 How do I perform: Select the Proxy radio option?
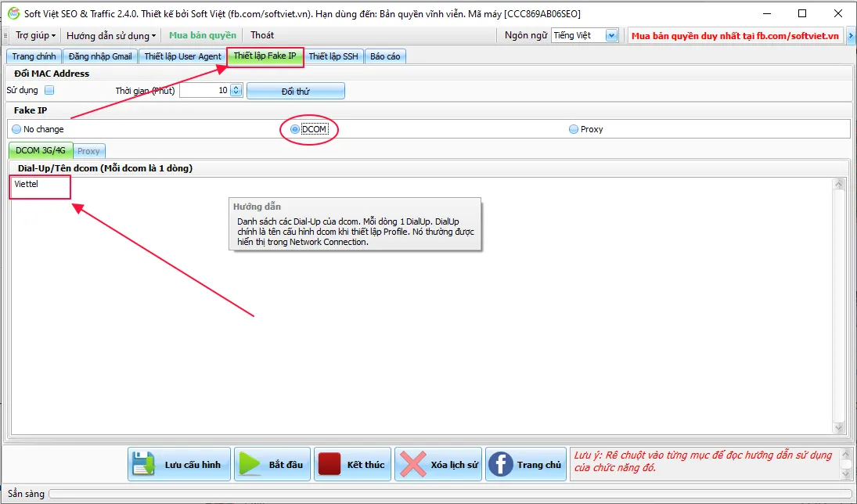tap(574, 129)
